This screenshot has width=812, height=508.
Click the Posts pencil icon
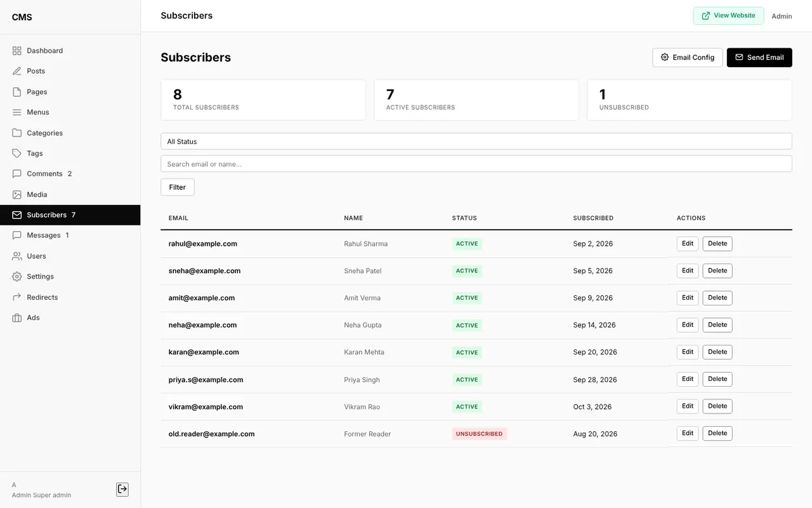coord(17,71)
